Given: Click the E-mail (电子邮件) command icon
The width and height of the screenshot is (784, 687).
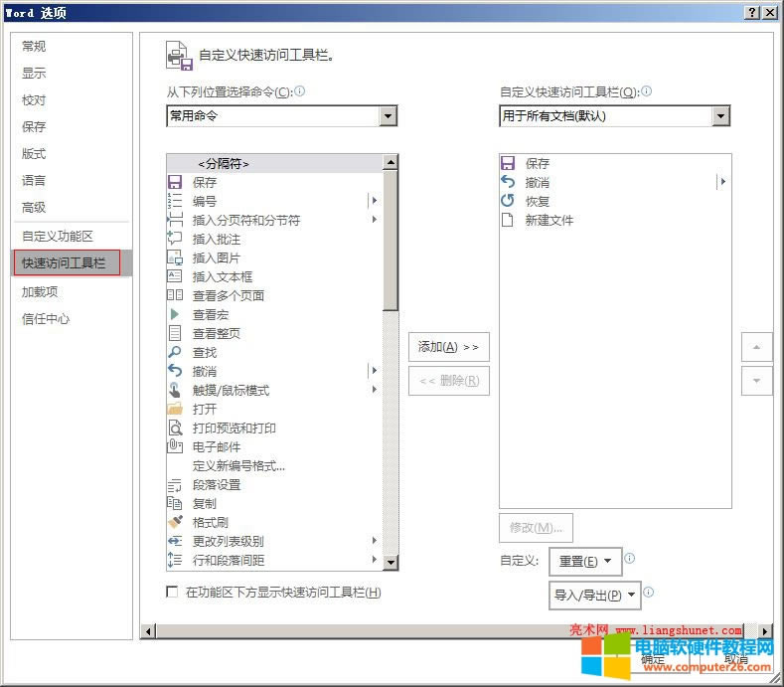Looking at the screenshot, I should (175, 447).
